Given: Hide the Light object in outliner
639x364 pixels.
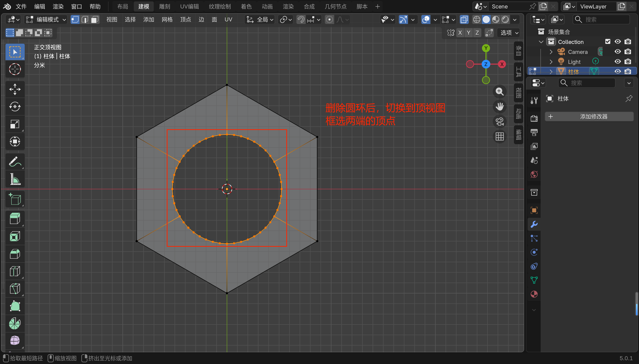Looking at the screenshot, I should coord(618,62).
